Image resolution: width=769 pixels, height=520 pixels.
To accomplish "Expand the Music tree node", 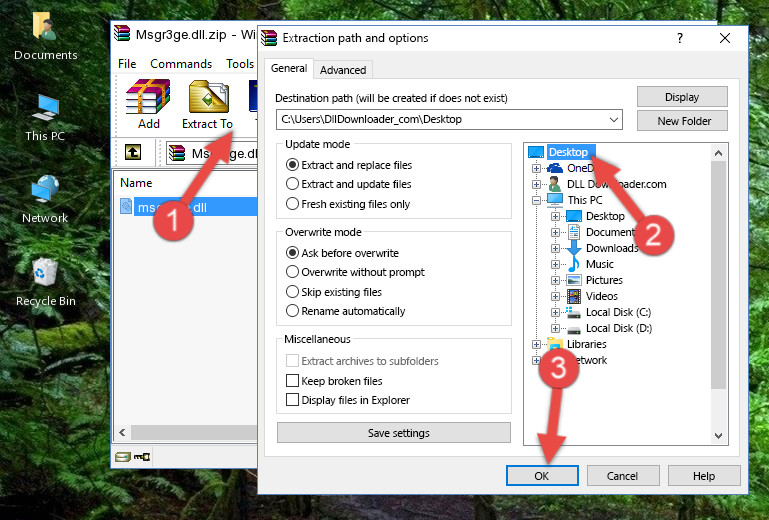I will click(555, 264).
